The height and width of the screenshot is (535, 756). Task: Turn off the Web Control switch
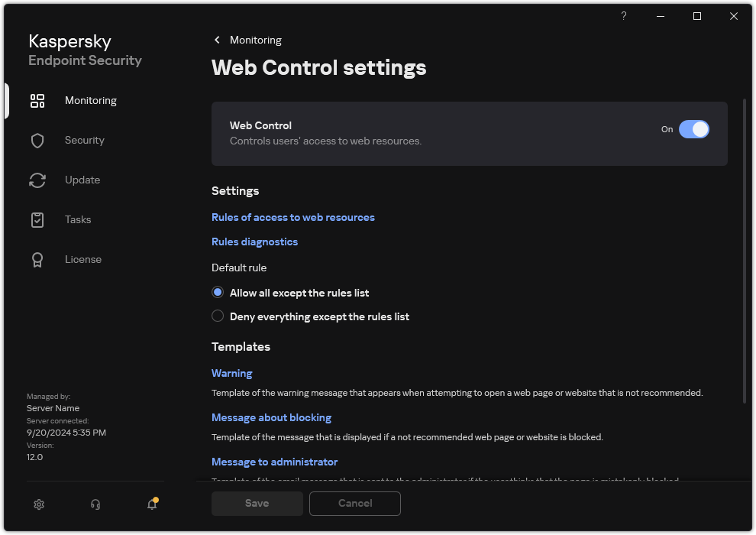[696, 129]
